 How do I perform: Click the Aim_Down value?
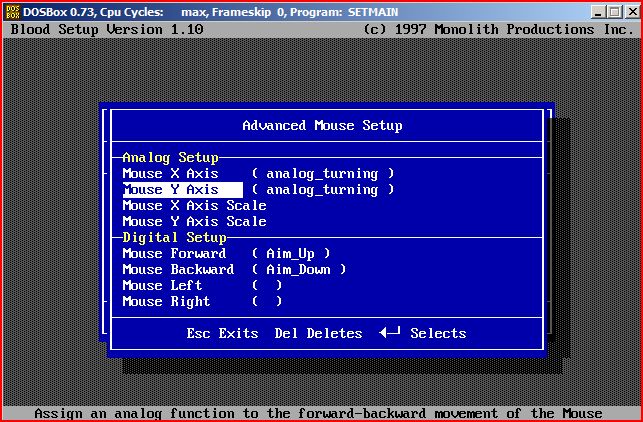[x=299, y=269]
